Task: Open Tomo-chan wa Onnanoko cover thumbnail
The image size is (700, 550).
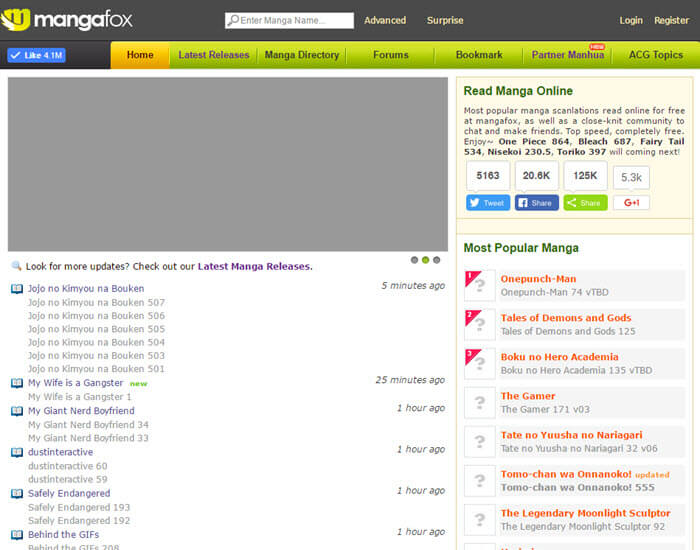Action: tap(480, 481)
